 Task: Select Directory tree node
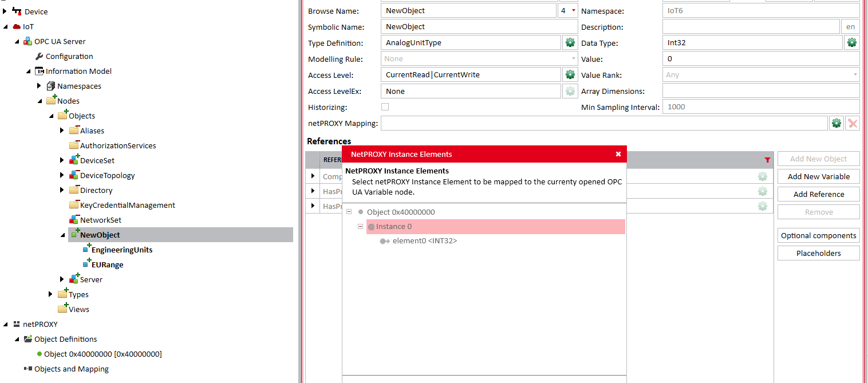tap(96, 190)
